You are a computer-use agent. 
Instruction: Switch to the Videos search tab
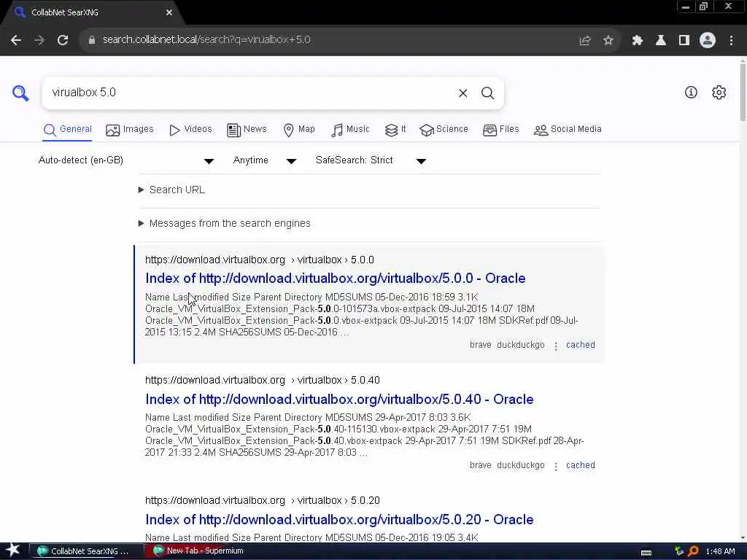190,130
